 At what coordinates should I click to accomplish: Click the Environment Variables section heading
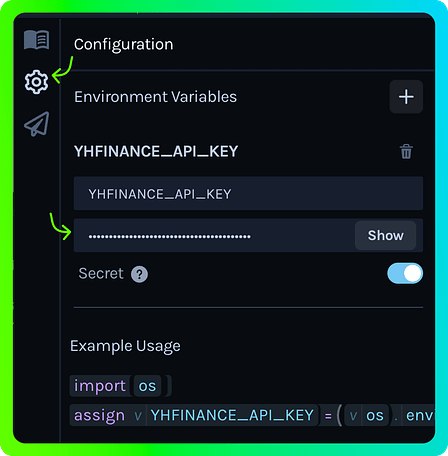tap(155, 97)
